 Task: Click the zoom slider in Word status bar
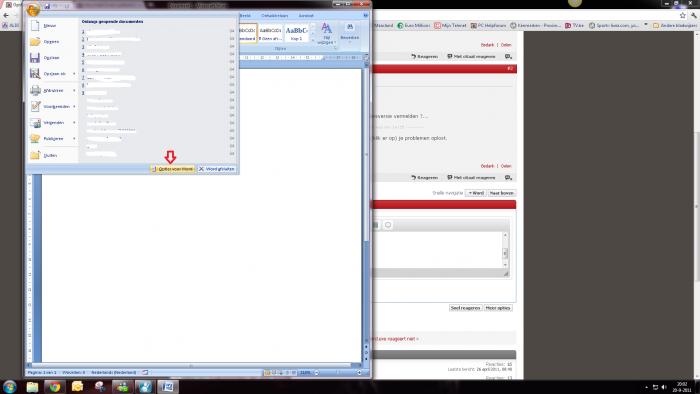pos(337,373)
